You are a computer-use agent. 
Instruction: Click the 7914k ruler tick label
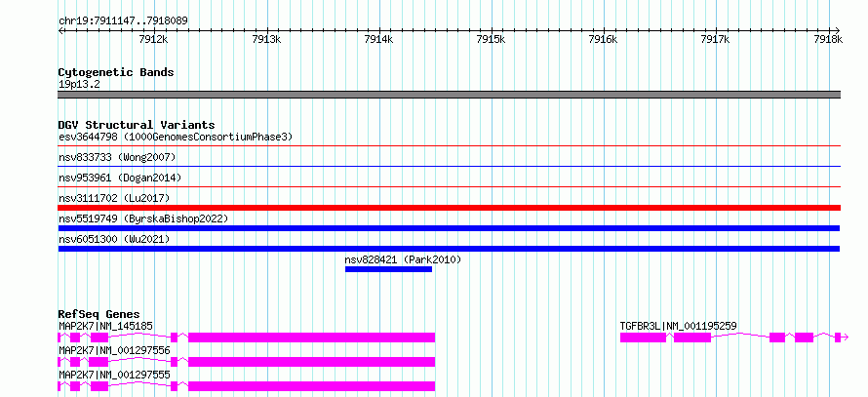coord(378,39)
